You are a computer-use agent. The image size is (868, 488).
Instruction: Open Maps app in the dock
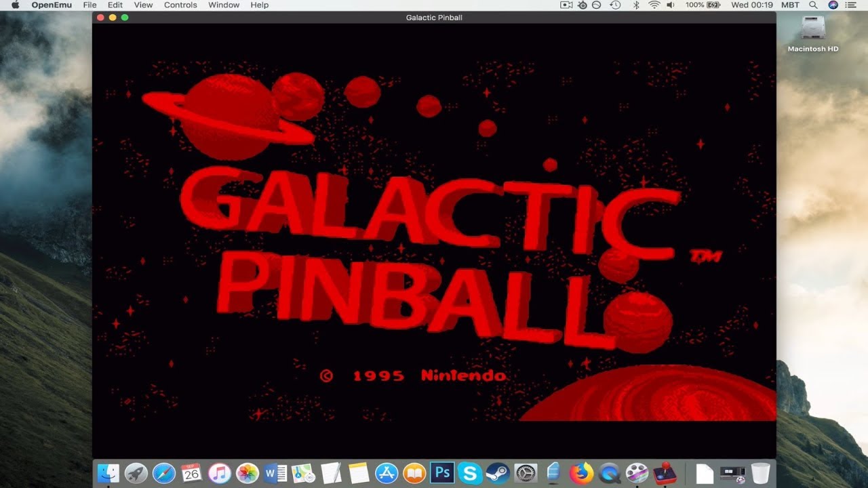click(303, 473)
